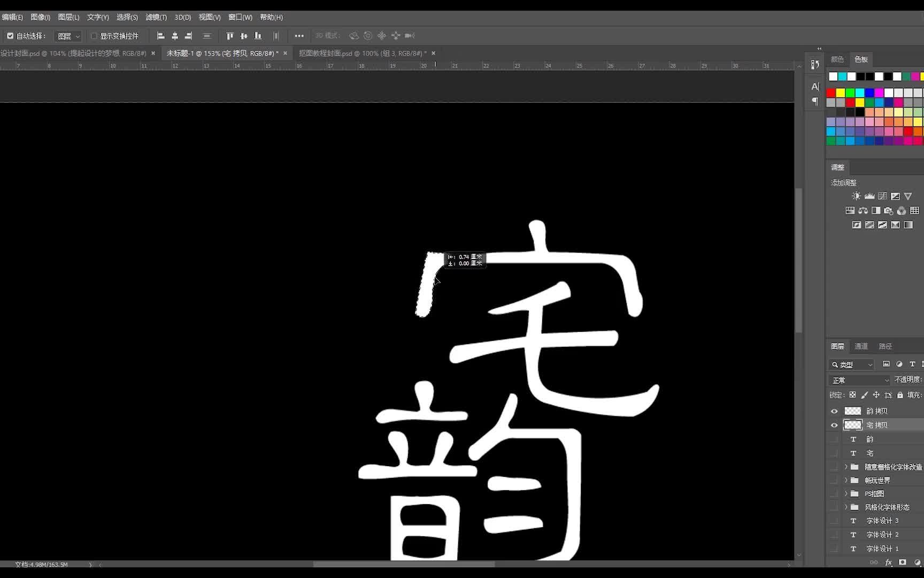
Task: Pick the red swatch
Action: coord(831,93)
